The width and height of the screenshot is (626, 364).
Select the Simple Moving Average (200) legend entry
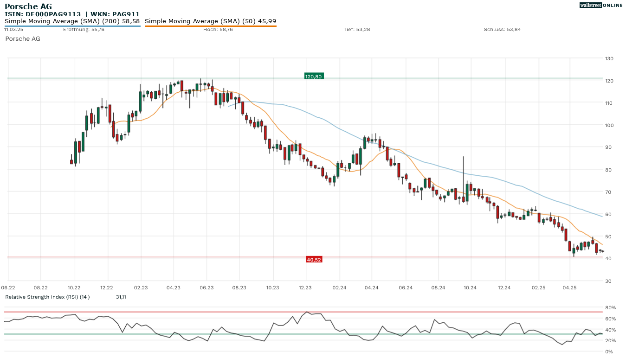pos(72,21)
